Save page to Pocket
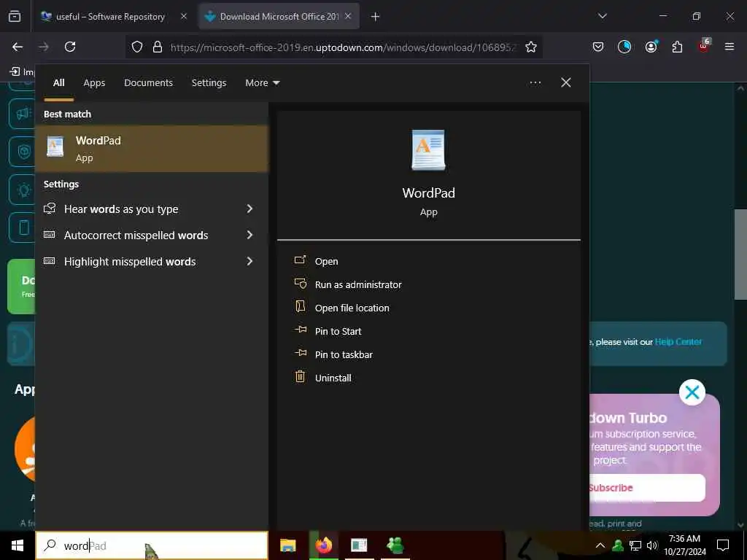Image resolution: width=747 pixels, height=560 pixels. (598, 47)
